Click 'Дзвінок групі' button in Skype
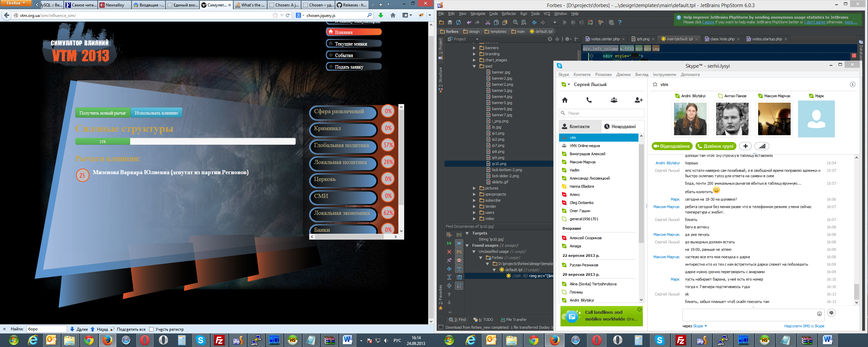The width and height of the screenshot is (868, 347). [x=716, y=146]
